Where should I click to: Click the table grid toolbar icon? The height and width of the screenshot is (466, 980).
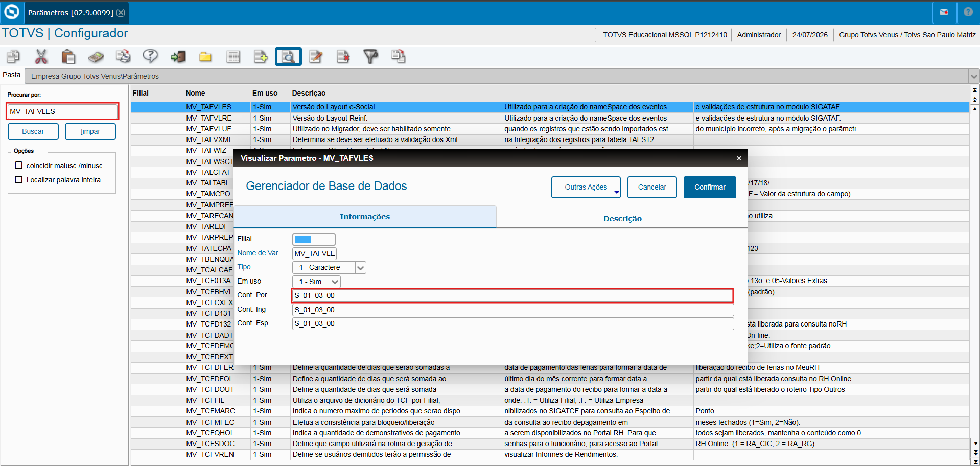tap(233, 56)
